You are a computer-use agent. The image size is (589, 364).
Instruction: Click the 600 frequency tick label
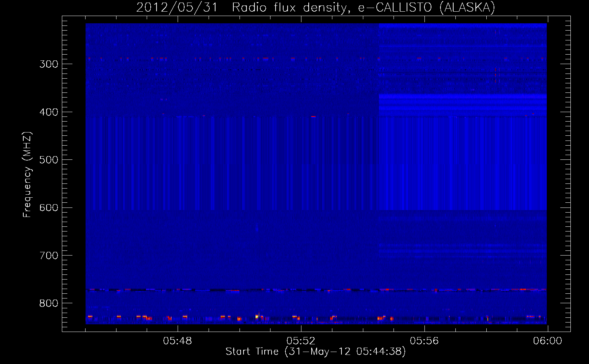(49, 208)
